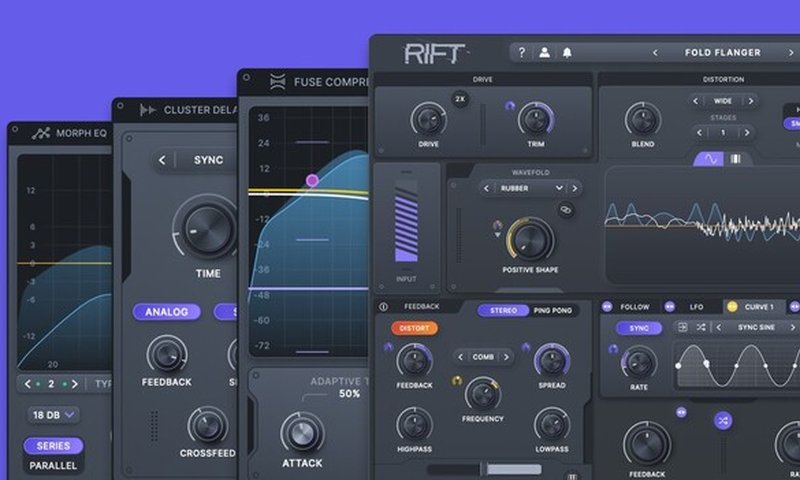Click the Drive knob in the Drive section
The height and width of the screenshot is (480, 800).
(428, 119)
